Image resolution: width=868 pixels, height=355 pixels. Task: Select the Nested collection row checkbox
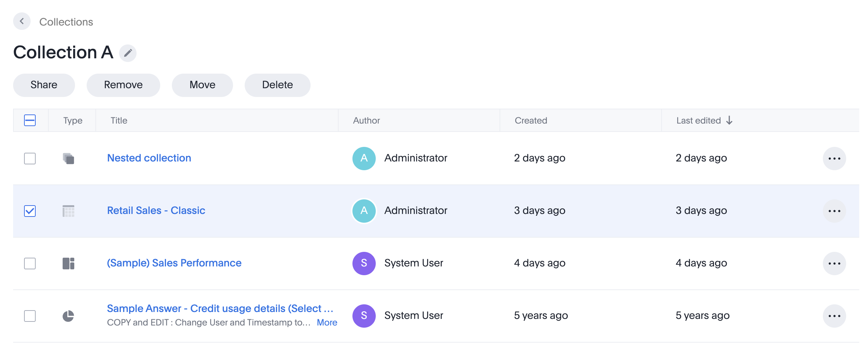click(30, 159)
